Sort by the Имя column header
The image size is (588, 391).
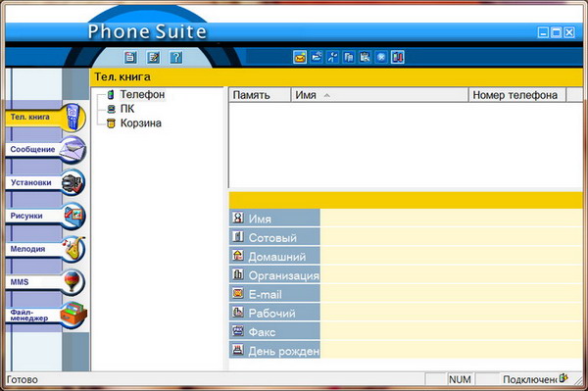tap(380, 95)
